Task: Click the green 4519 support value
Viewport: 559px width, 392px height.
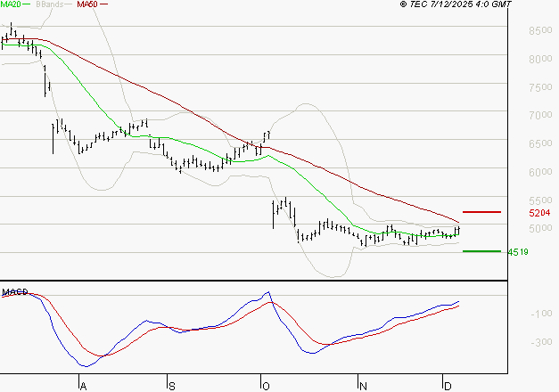Action: pyautogui.click(x=518, y=252)
